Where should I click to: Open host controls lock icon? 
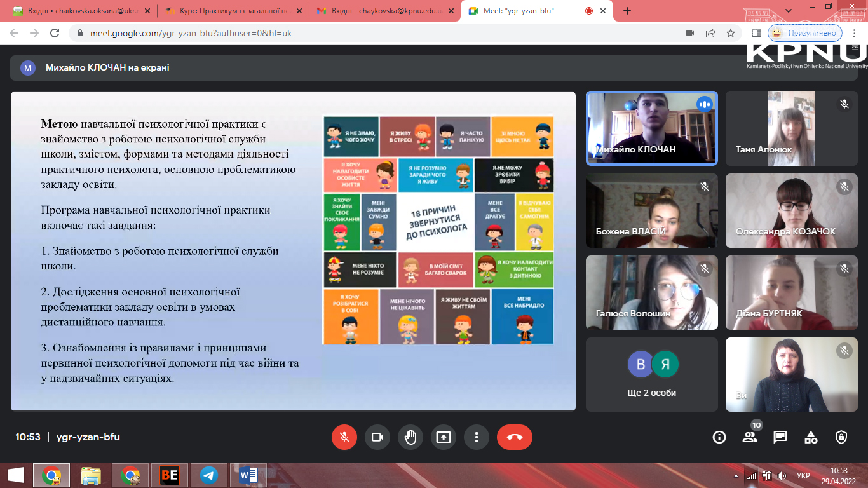[841, 437]
